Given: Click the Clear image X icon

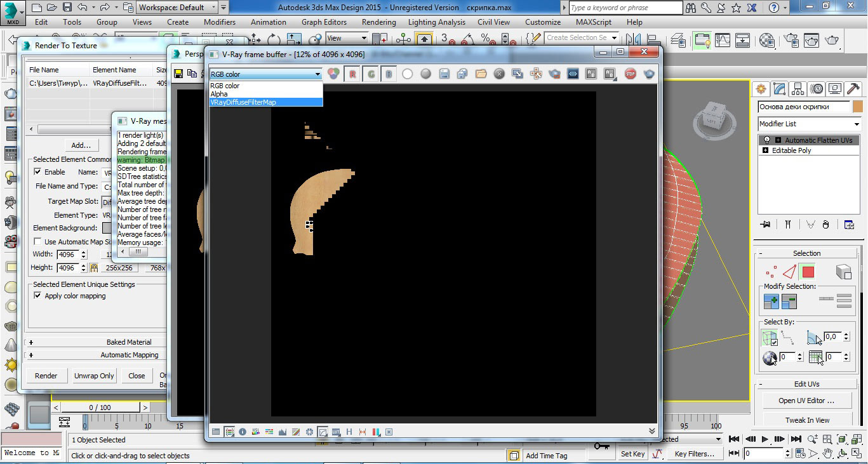Looking at the screenshot, I should pos(500,74).
